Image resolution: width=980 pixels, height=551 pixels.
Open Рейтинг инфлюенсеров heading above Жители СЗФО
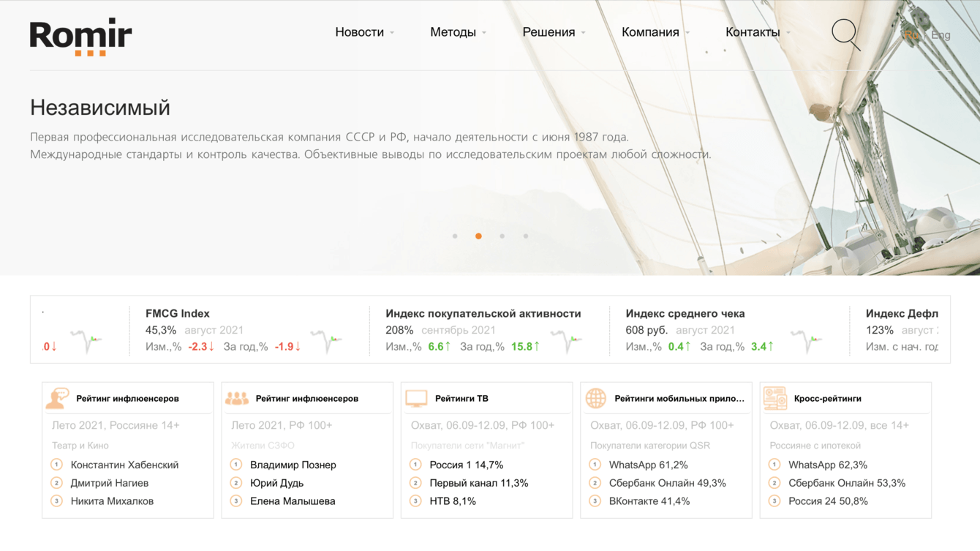point(307,399)
